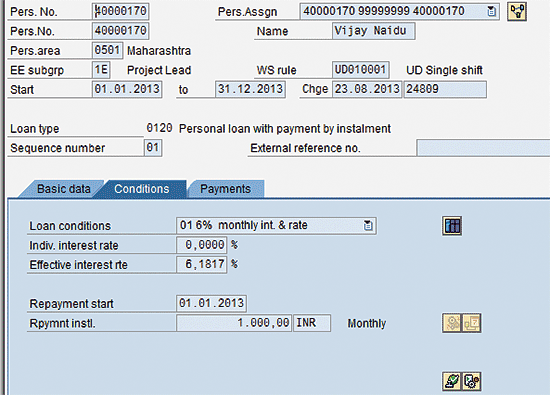Click the 'Monthly' text

pos(367,323)
